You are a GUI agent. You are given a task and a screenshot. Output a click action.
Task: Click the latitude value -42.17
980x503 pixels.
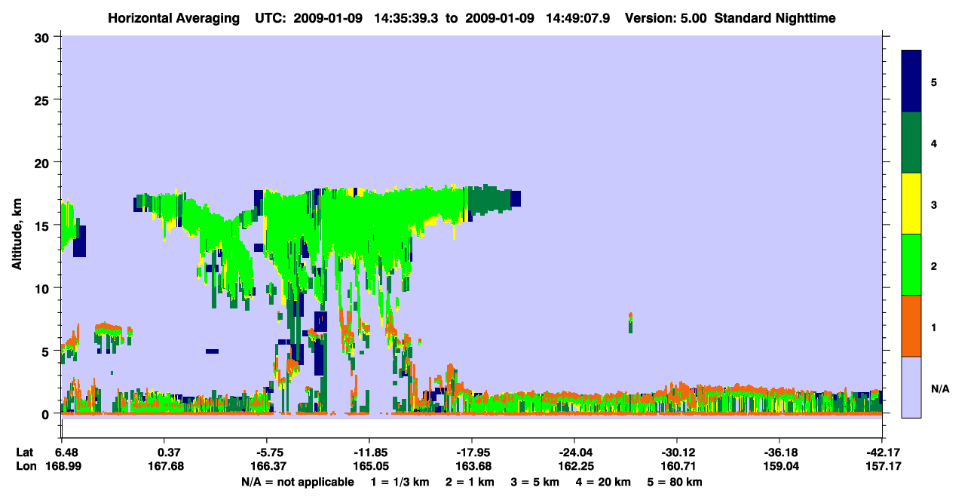[882, 452]
